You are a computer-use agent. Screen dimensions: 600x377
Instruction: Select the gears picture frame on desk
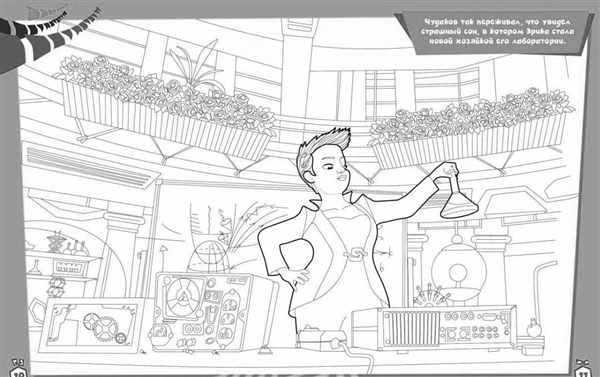point(92,325)
